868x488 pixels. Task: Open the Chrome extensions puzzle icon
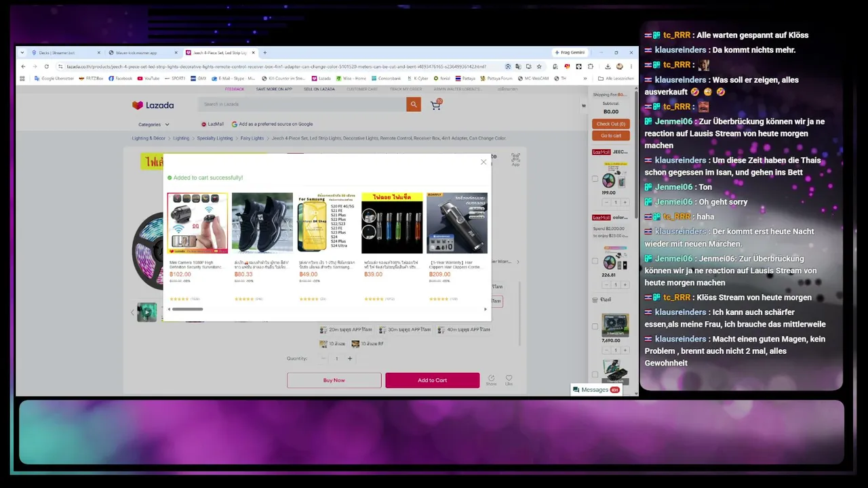pos(590,66)
